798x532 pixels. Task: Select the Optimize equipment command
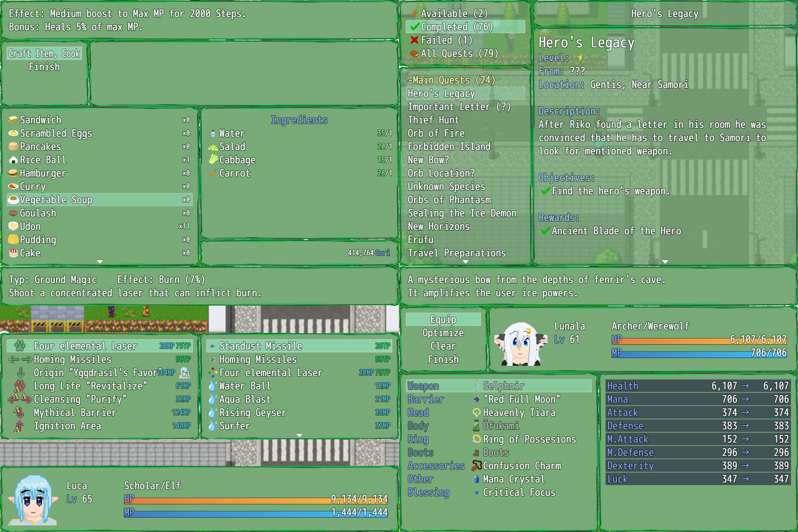point(443,332)
